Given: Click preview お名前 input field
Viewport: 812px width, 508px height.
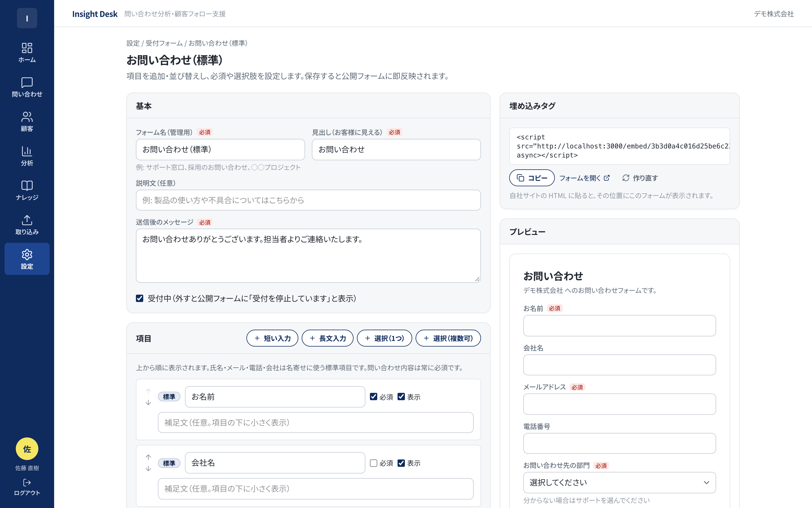Looking at the screenshot, I should click(x=619, y=326).
